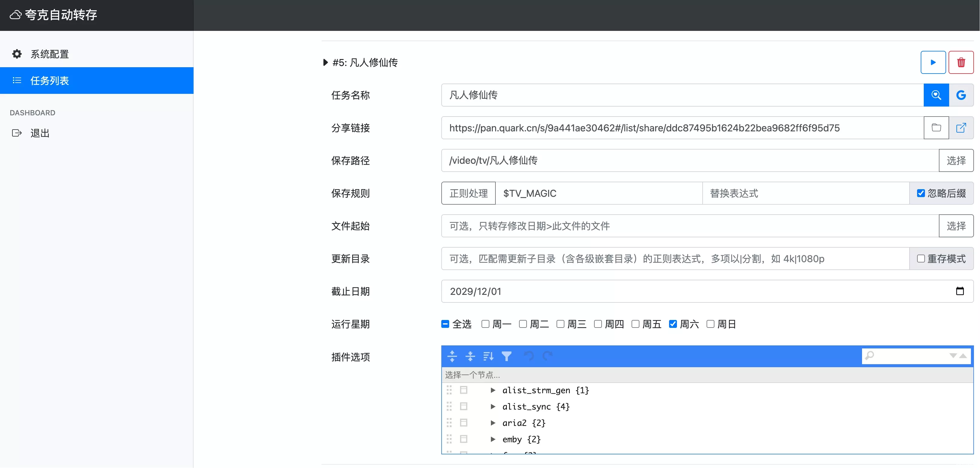The image size is (980, 468).
Task: Focus 保存路径 input field
Action: coord(690,160)
